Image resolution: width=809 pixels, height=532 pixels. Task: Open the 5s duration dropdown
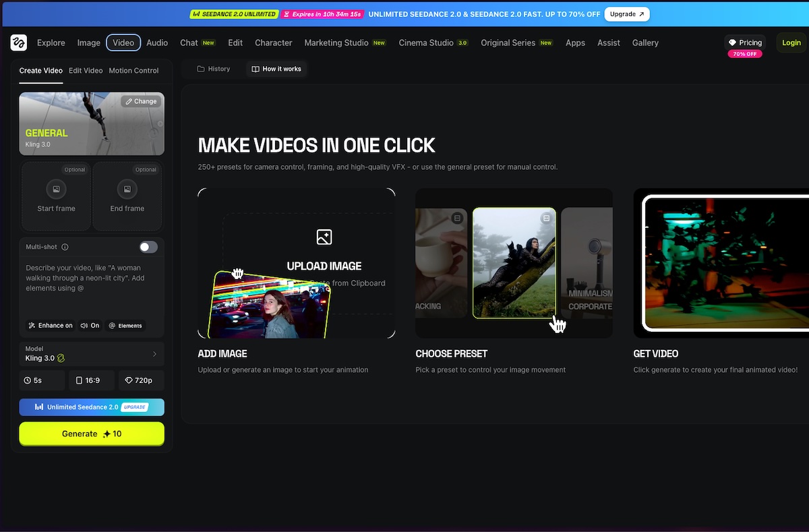tap(42, 380)
